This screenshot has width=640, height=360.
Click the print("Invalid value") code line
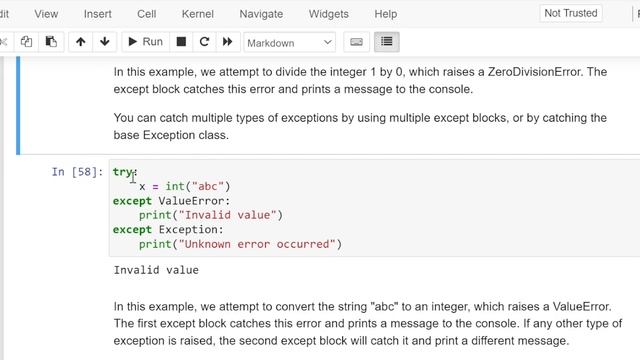(211, 215)
